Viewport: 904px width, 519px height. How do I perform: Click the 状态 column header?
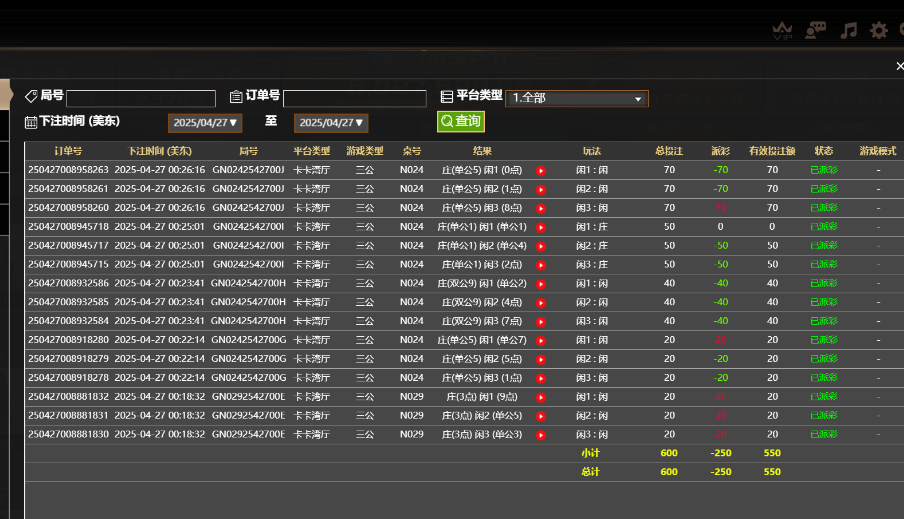[824, 151]
